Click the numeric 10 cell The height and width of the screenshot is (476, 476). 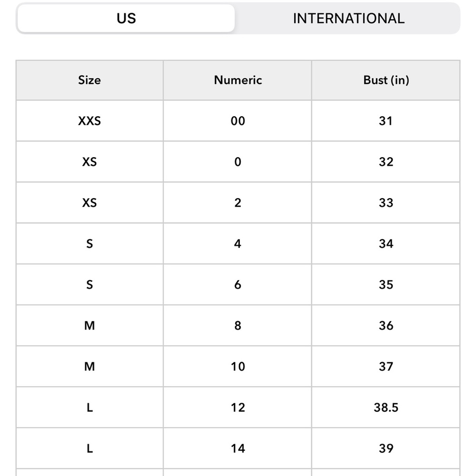click(x=238, y=367)
